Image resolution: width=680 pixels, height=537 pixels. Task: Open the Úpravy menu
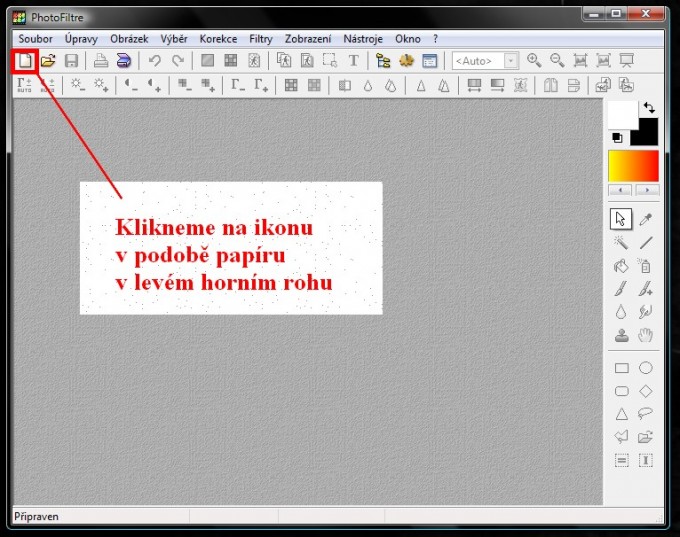click(81, 39)
